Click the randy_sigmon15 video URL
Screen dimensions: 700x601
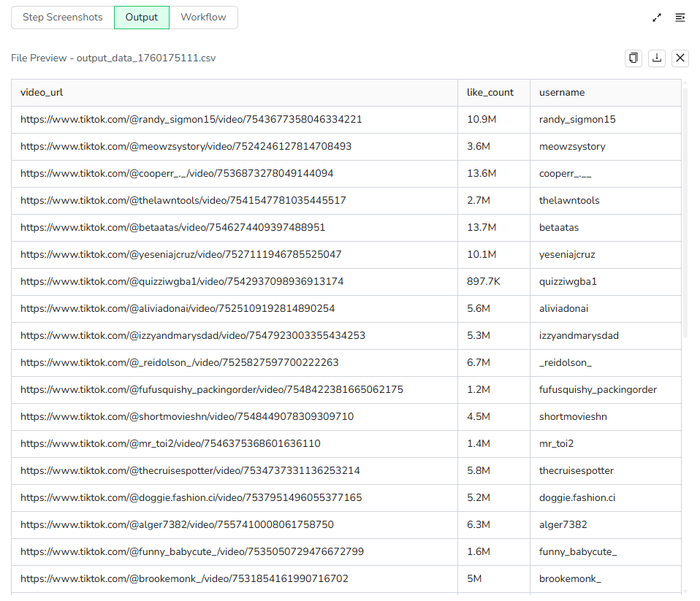[x=191, y=120]
